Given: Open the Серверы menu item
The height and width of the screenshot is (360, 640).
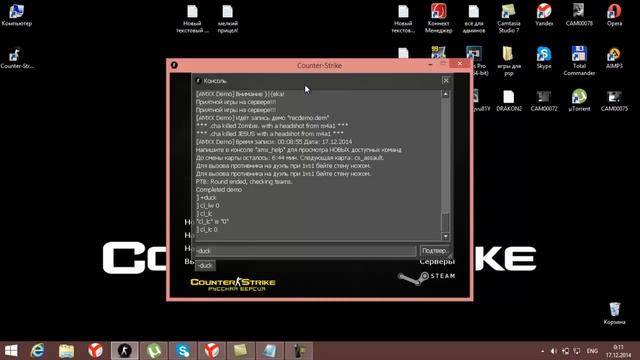Looking at the screenshot, I should [x=437, y=261].
